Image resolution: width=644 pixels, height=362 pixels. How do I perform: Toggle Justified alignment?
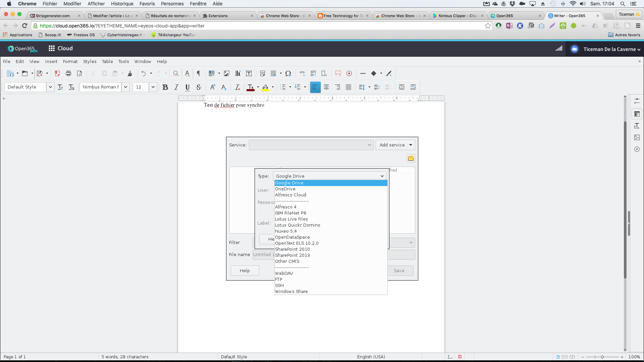coord(348,87)
